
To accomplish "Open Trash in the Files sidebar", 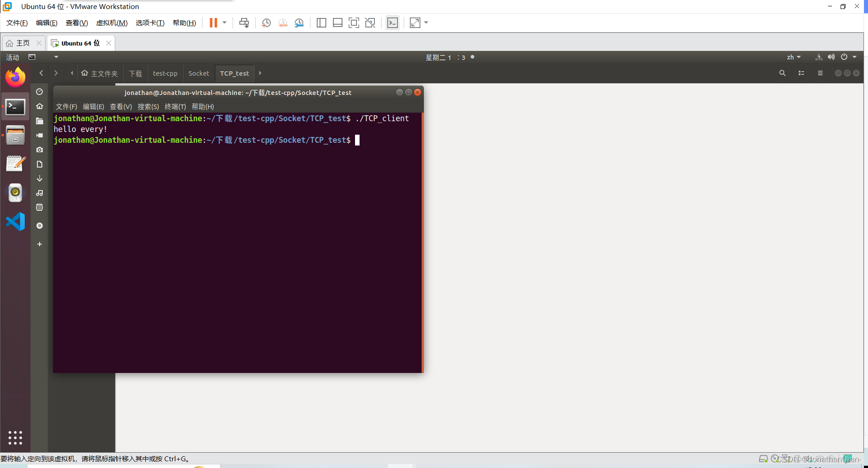I will click(x=40, y=207).
